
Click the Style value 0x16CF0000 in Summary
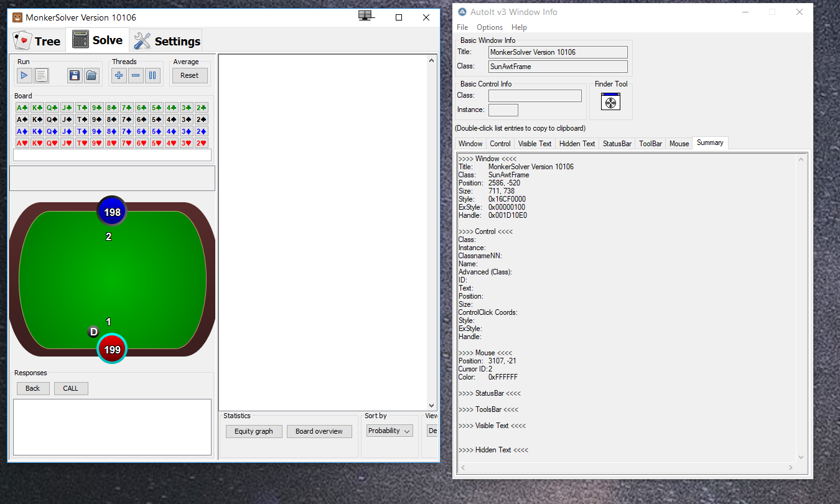pos(507,199)
